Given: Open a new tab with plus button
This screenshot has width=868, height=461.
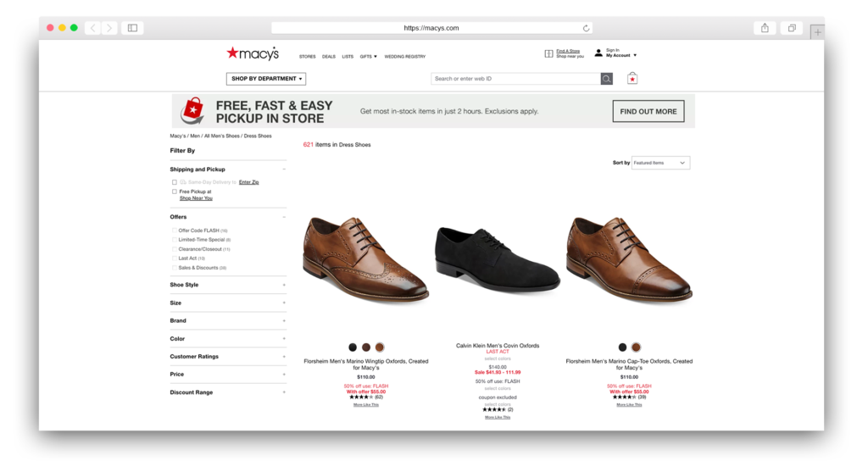Looking at the screenshot, I should point(817,32).
